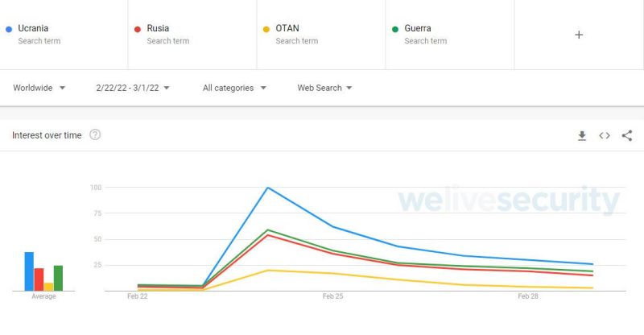Expand the Web Search type dropdown
The width and height of the screenshot is (644, 335).
pos(324,88)
